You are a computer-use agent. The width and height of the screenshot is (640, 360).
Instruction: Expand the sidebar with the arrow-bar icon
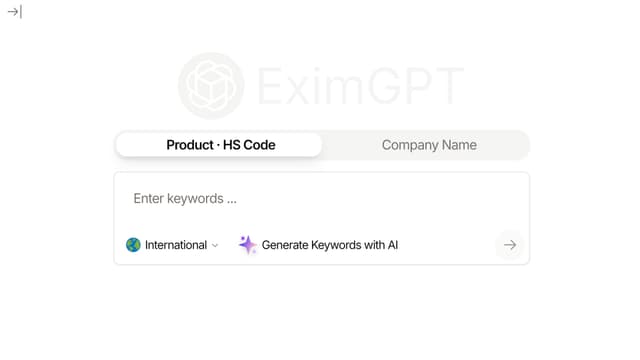[14, 12]
